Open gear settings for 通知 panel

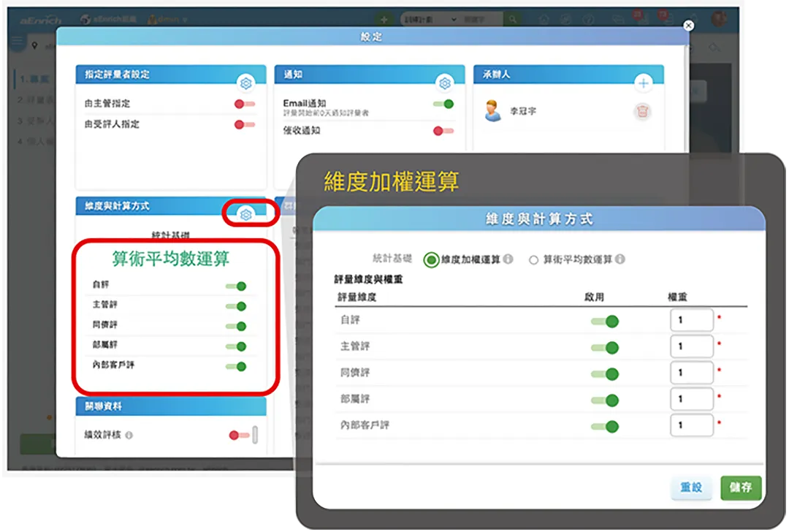pos(445,83)
